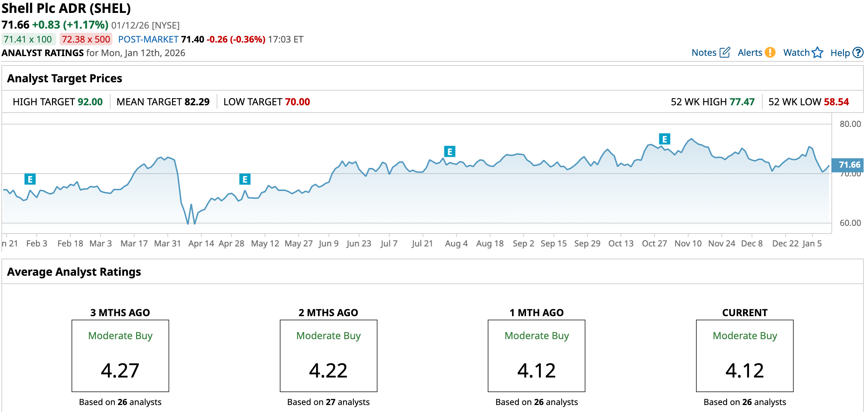Click the Help question mark icon
Image resolution: width=868 pixels, height=412 pixels.
(858, 53)
